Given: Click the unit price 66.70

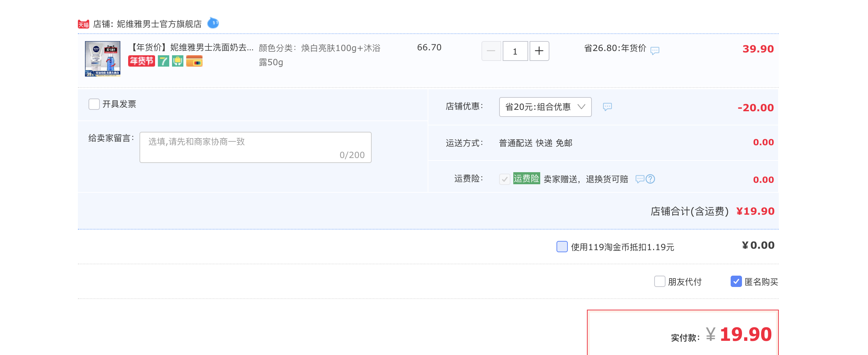Looking at the screenshot, I should click(x=429, y=47).
